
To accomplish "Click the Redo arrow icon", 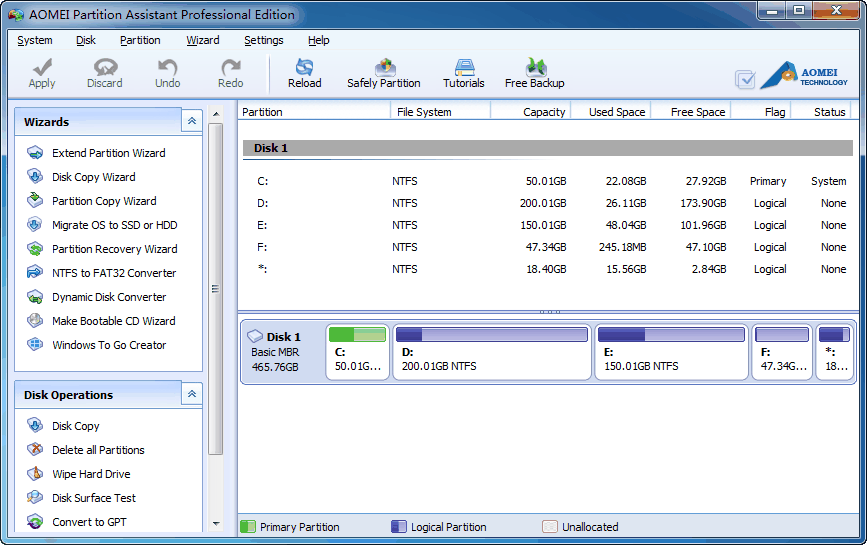I will [230, 67].
